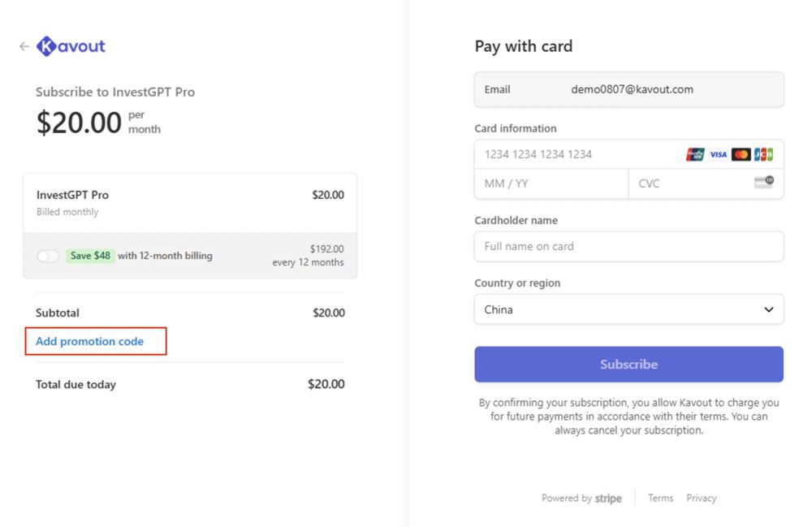This screenshot has width=812, height=527.
Task: Click the Stripe logo in footer
Action: tap(608, 499)
